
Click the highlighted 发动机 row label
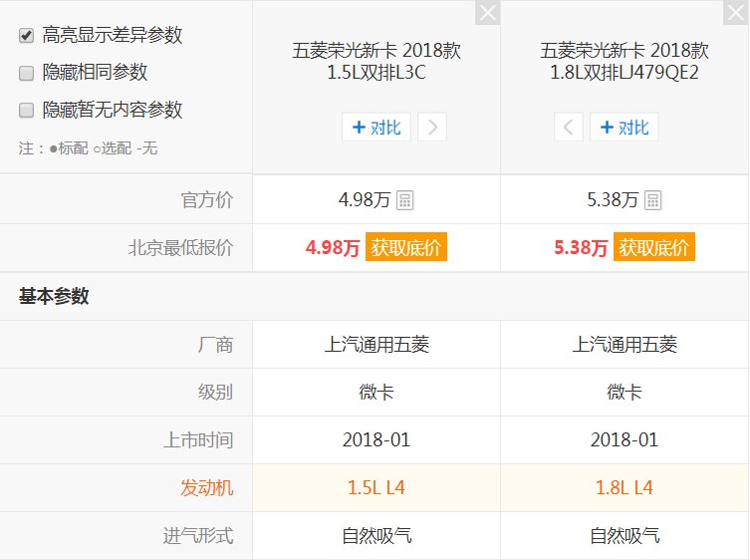point(207,487)
